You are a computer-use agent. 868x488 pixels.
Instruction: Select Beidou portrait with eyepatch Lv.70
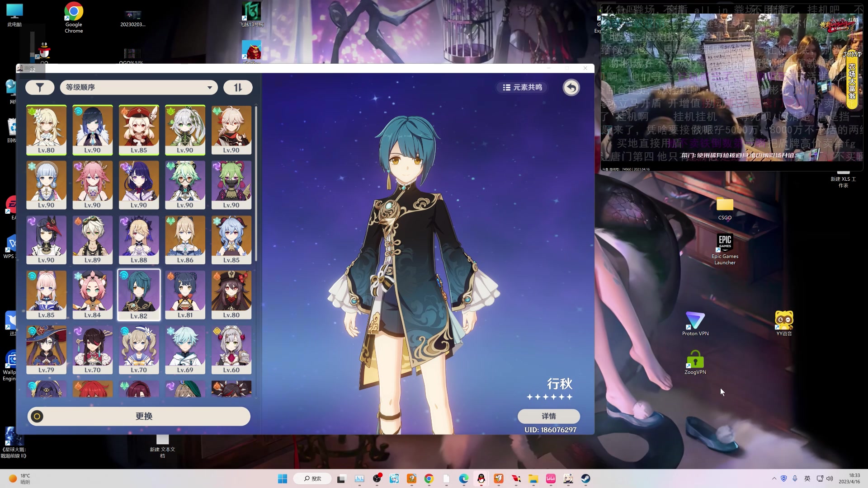coord(92,350)
